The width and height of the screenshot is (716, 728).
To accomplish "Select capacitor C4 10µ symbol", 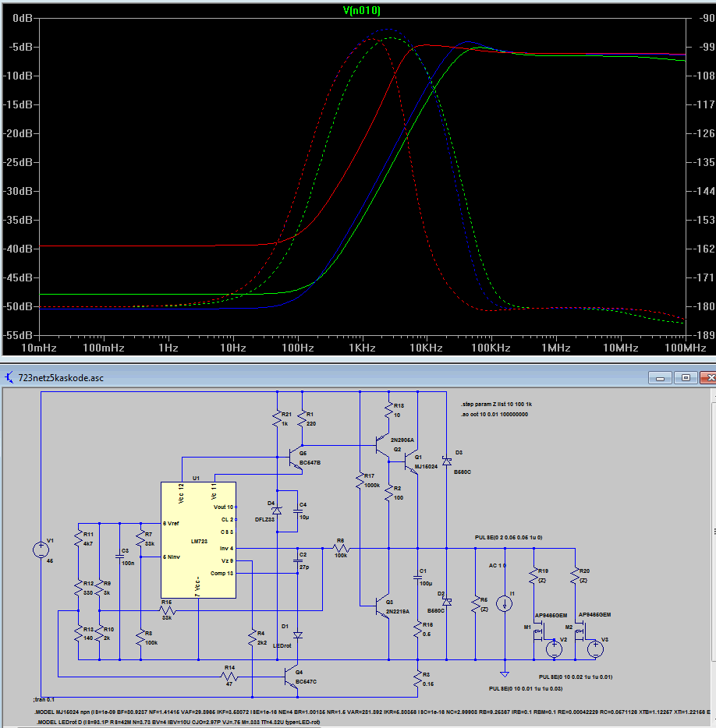I will click(298, 511).
